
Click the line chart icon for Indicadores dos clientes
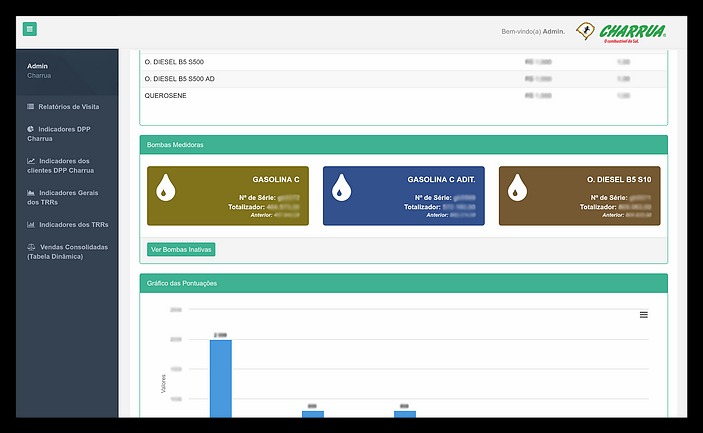click(x=31, y=161)
